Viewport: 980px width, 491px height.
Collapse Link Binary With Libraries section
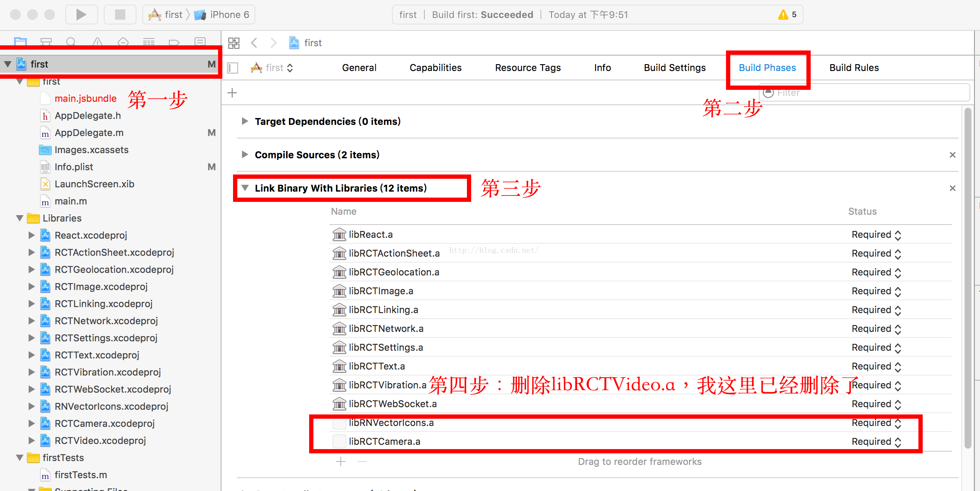coord(245,188)
